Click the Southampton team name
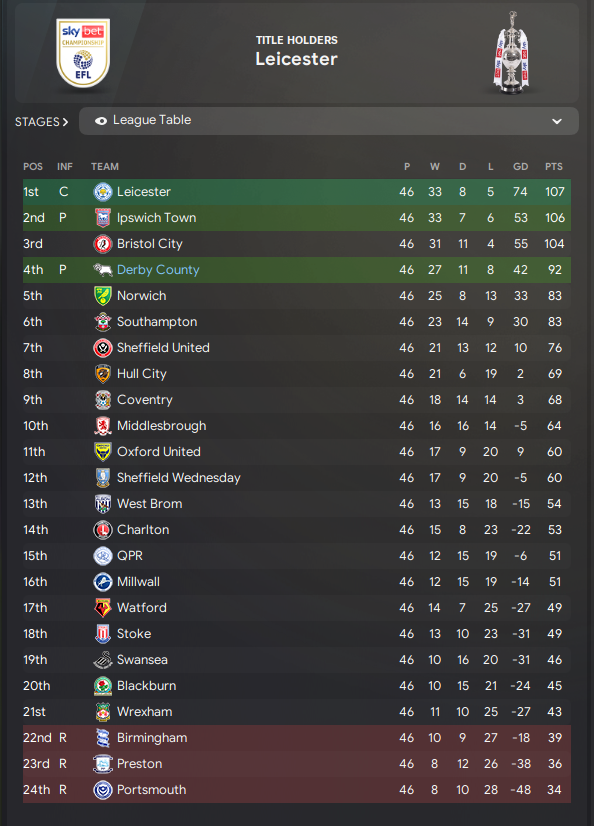 (x=157, y=322)
